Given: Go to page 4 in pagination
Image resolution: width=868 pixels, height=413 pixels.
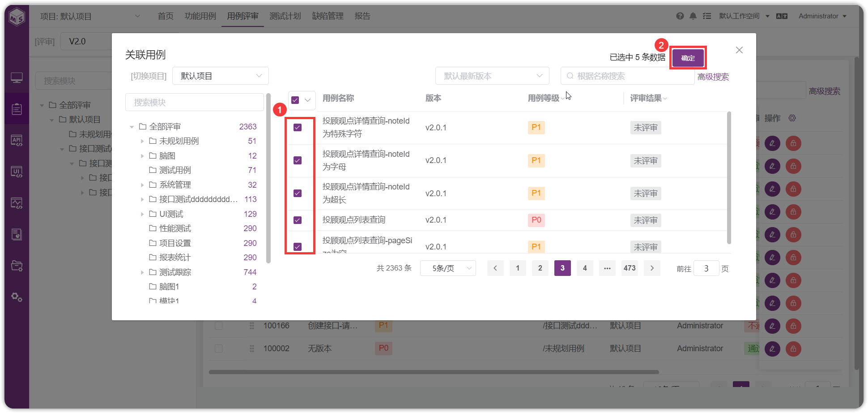Looking at the screenshot, I should (x=585, y=268).
